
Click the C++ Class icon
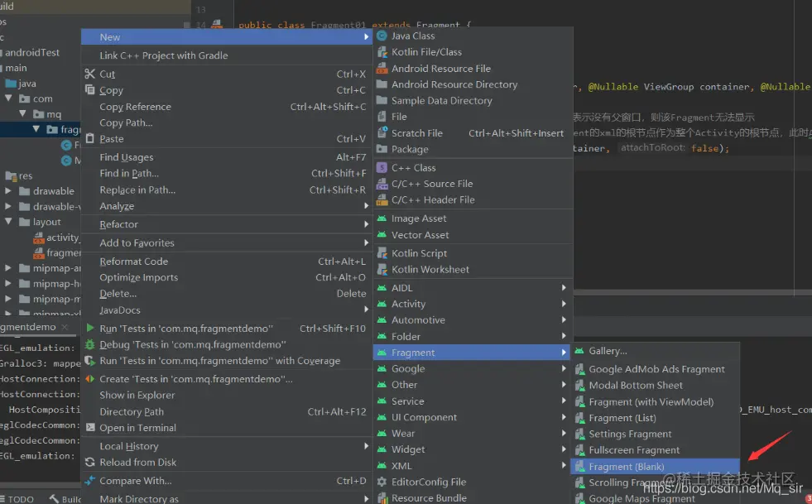tap(382, 168)
